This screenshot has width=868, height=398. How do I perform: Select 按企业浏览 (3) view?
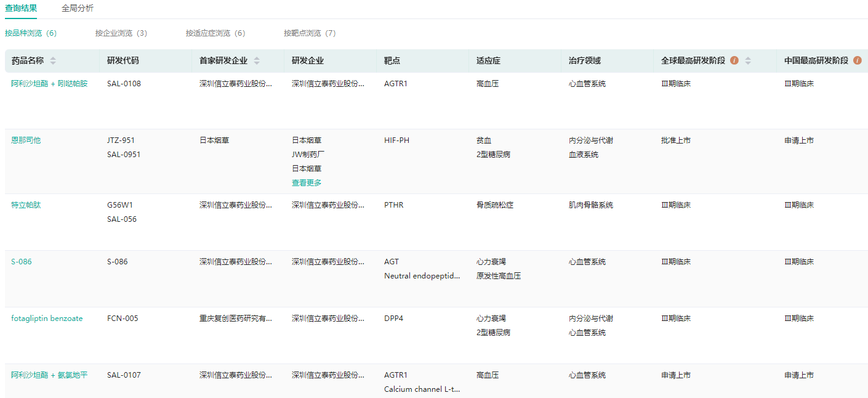(121, 33)
